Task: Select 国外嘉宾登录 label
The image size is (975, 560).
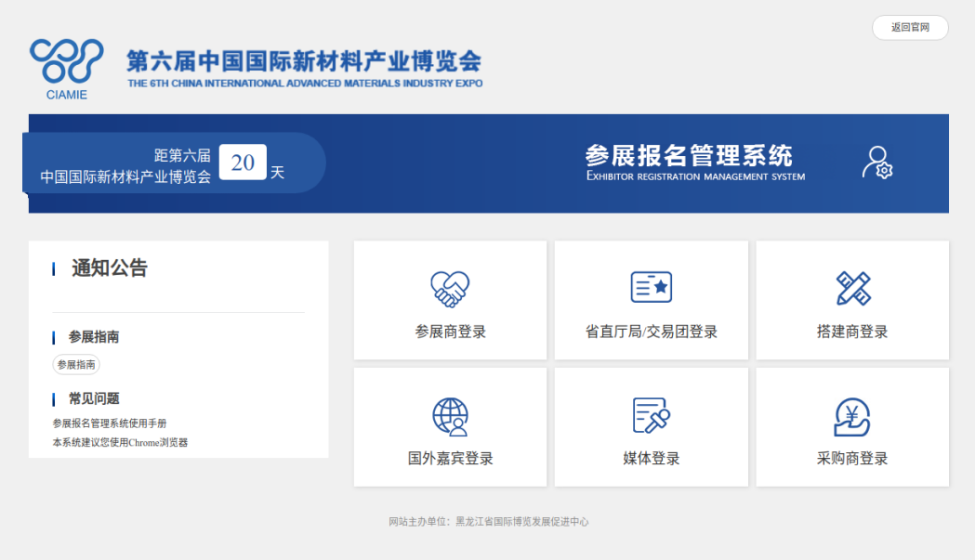Action: (x=450, y=459)
